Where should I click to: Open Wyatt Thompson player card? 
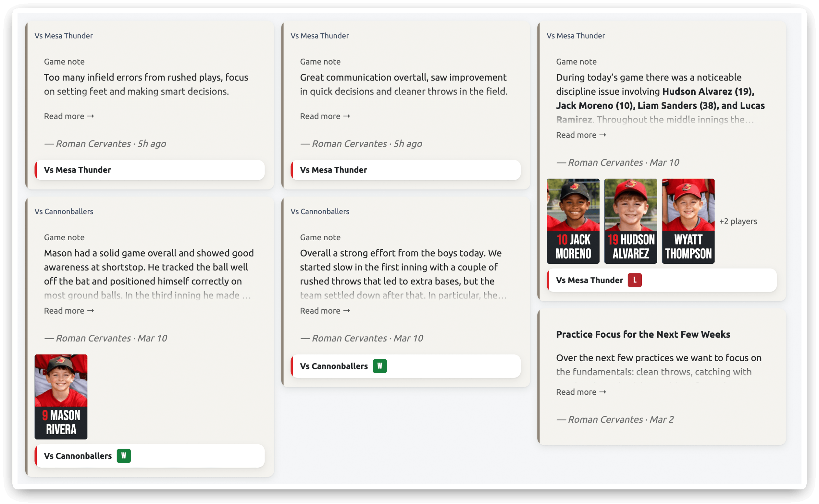pos(688,221)
